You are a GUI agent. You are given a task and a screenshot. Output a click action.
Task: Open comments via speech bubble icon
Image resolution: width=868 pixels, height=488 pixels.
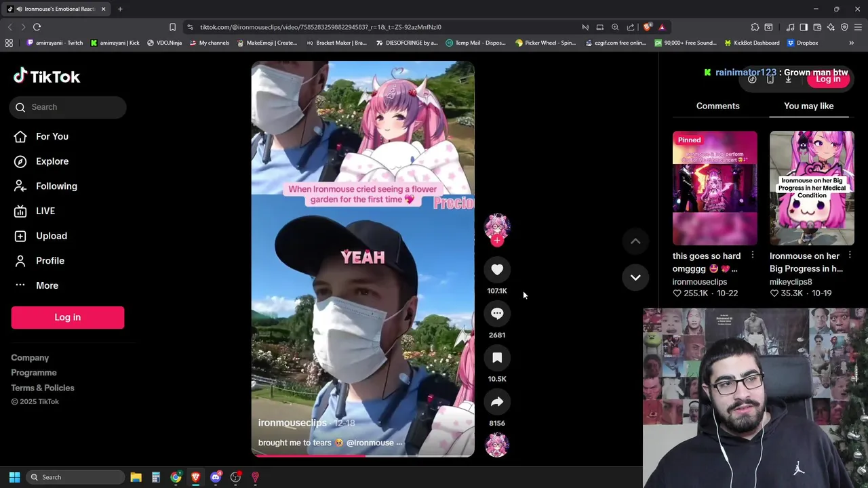(497, 314)
